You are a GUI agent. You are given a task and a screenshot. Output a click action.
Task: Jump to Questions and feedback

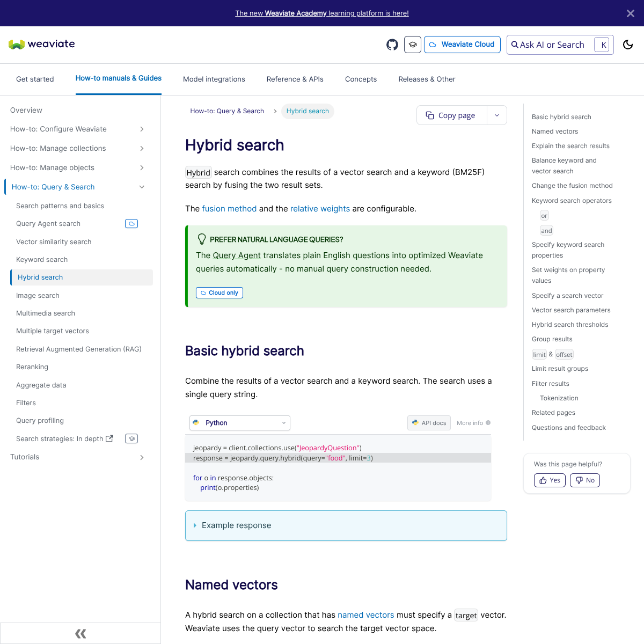569,428
